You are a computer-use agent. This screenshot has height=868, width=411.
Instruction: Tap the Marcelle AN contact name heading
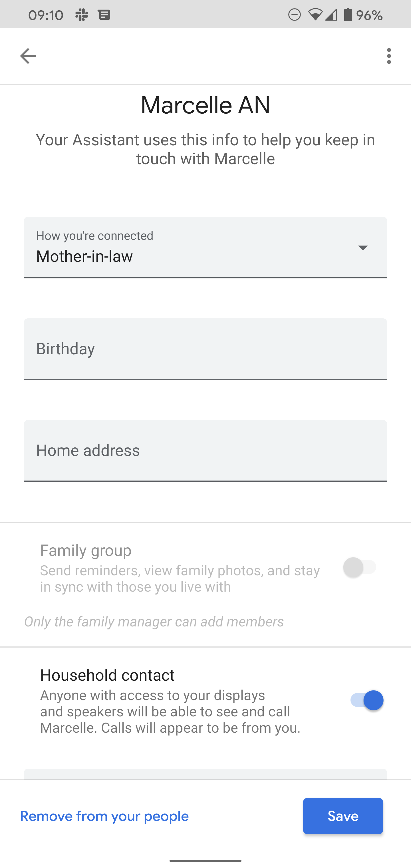(x=205, y=105)
